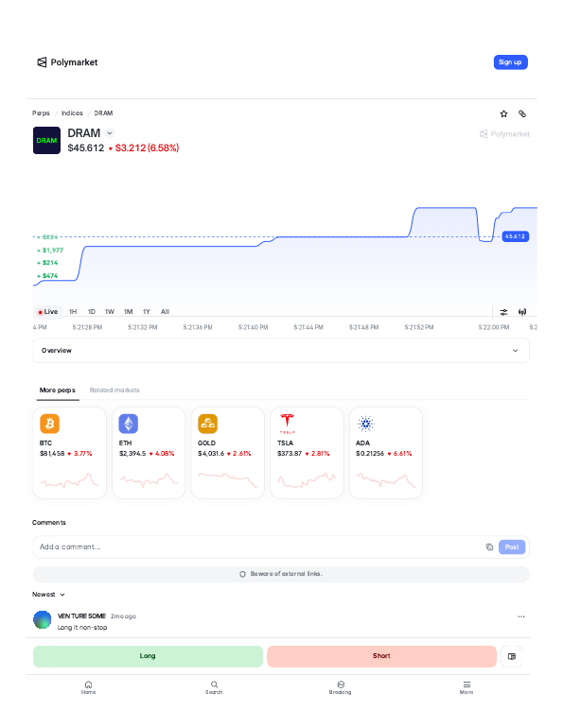Click the +$474 trade label on chart
563x728 pixels.
[x=48, y=276]
